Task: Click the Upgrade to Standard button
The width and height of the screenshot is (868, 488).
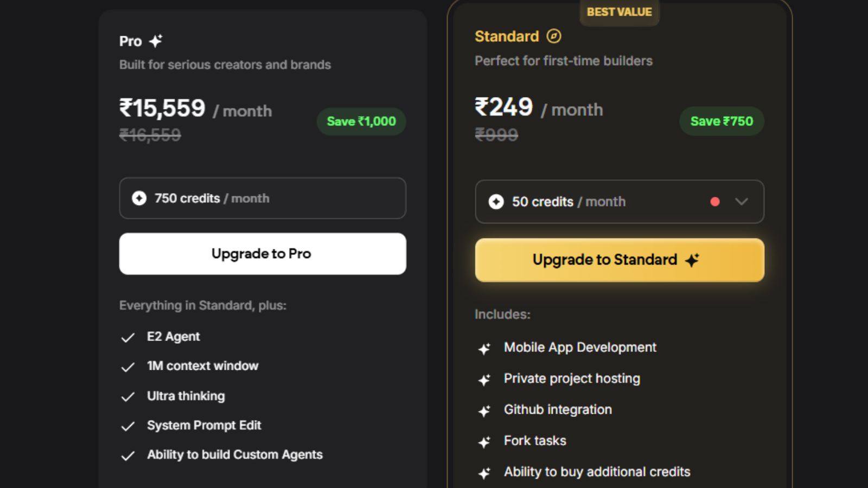Action: 620,260
